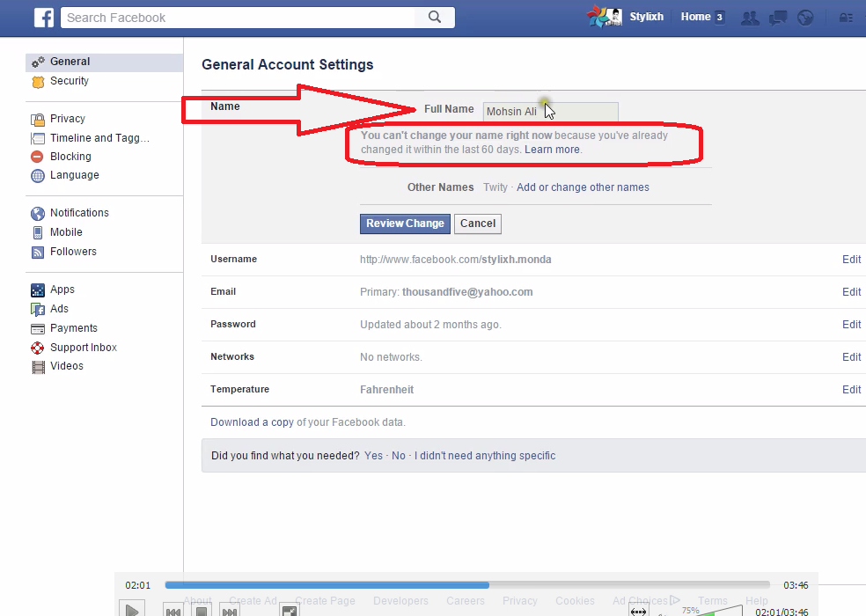Viewport: 866px width, 616px height.
Task: Answer No to feedback question
Action: click(x=398, y=456)
